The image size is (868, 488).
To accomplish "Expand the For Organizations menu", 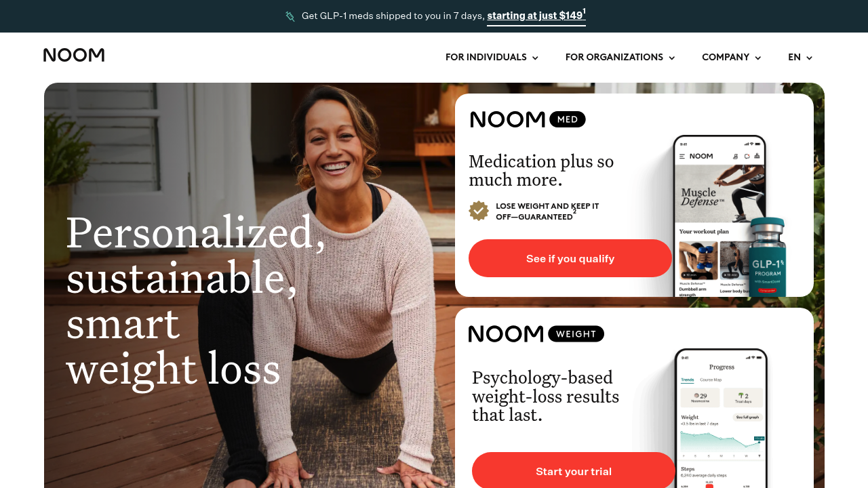I will (x=620, y=57).
